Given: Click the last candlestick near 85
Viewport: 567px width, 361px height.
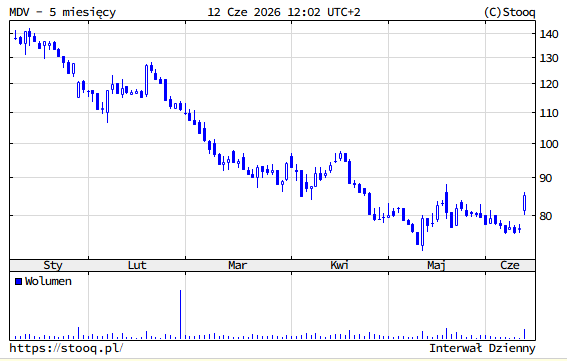Looking at the screenshot, I should pos(525,204).
